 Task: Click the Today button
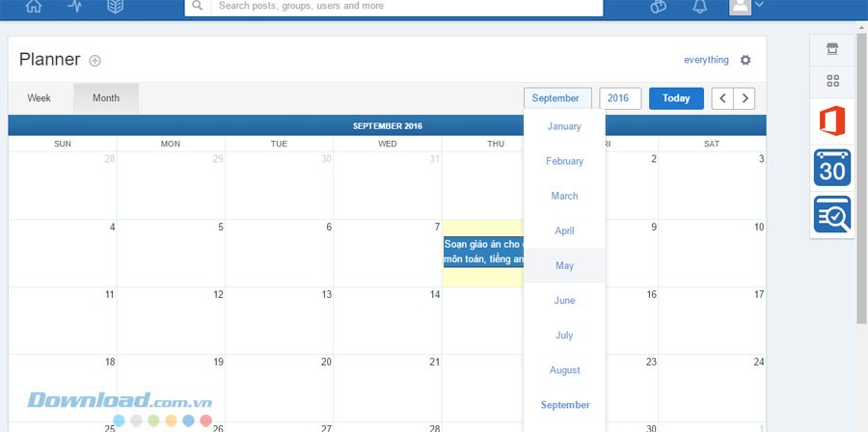coord(676,98)
